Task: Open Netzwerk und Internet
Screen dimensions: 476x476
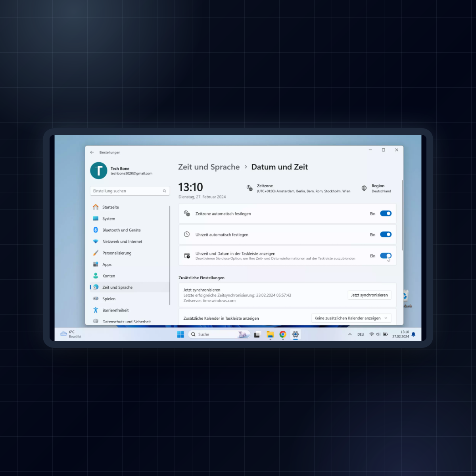Action: (x=130, y=242)
